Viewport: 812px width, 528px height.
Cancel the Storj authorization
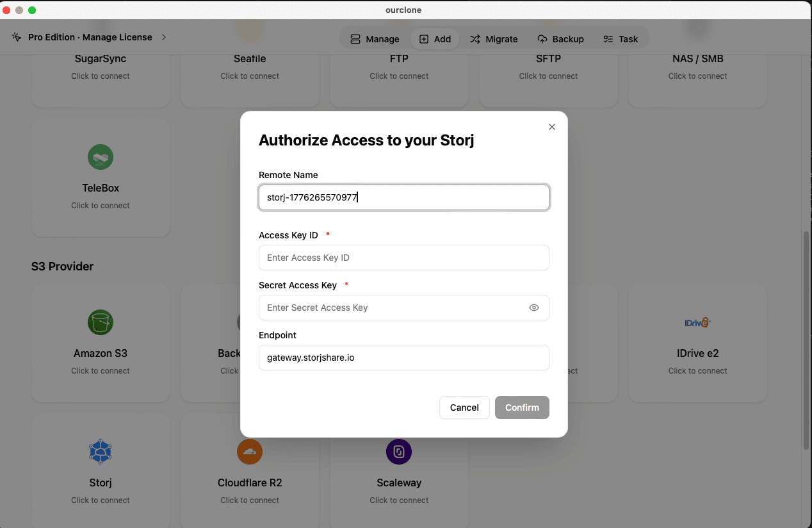point(464,408)
